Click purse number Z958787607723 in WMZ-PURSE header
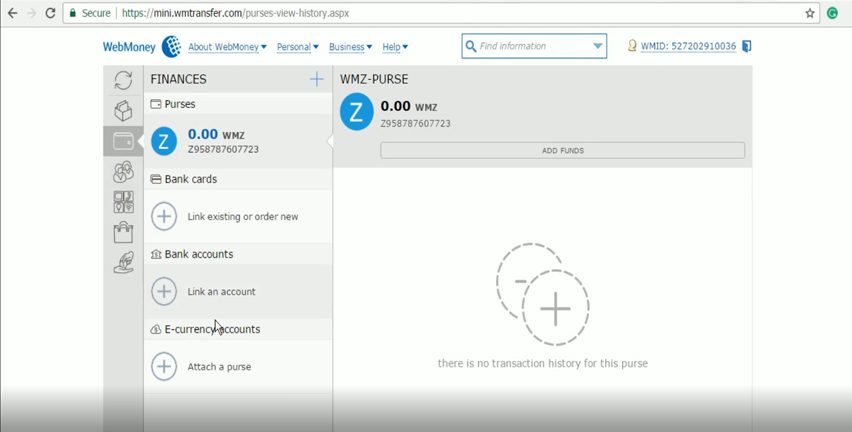 415,123
